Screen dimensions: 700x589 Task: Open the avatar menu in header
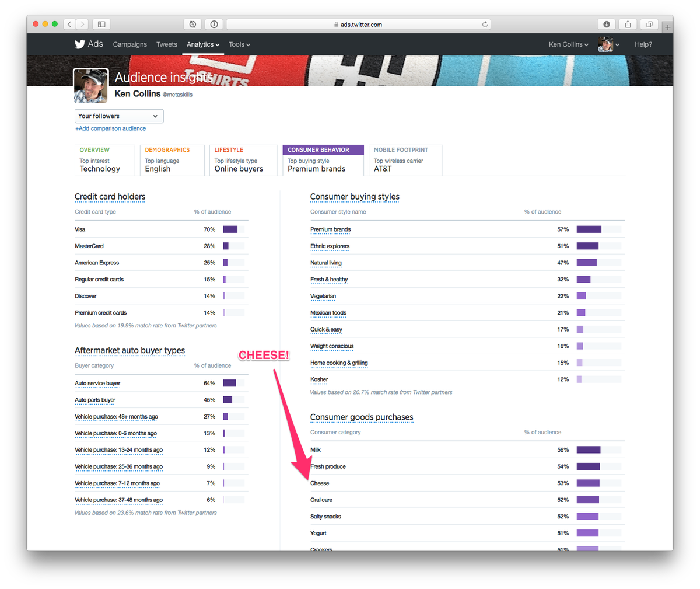(x=609, y=44)
